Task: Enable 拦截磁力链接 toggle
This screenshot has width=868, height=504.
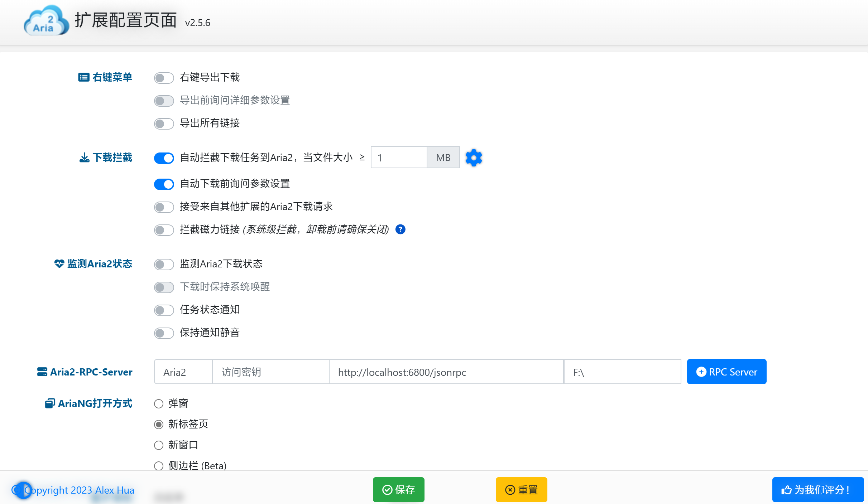Action: [x=164, y=230]
